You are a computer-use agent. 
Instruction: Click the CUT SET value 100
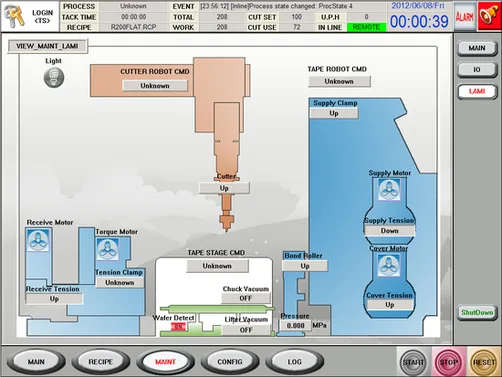click(296, 17)
